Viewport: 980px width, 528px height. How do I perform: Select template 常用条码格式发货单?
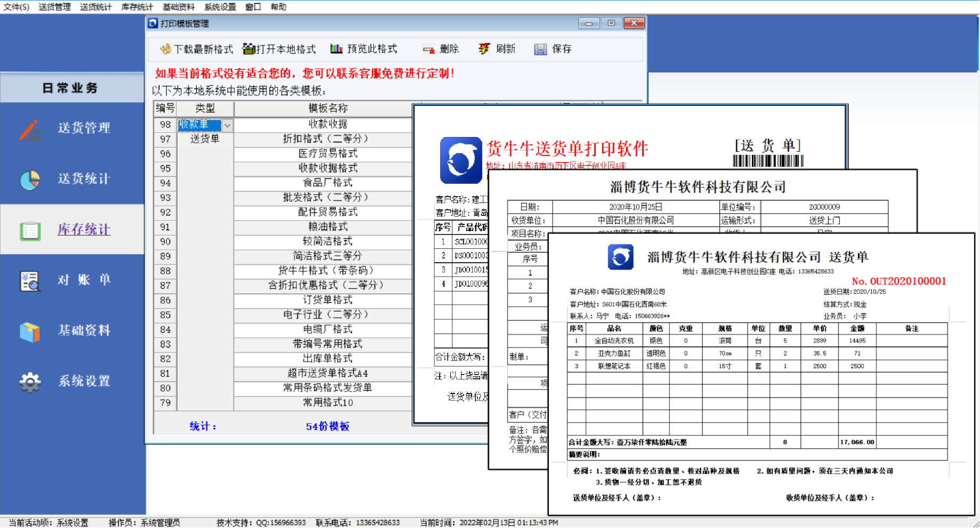coord(328,388)
